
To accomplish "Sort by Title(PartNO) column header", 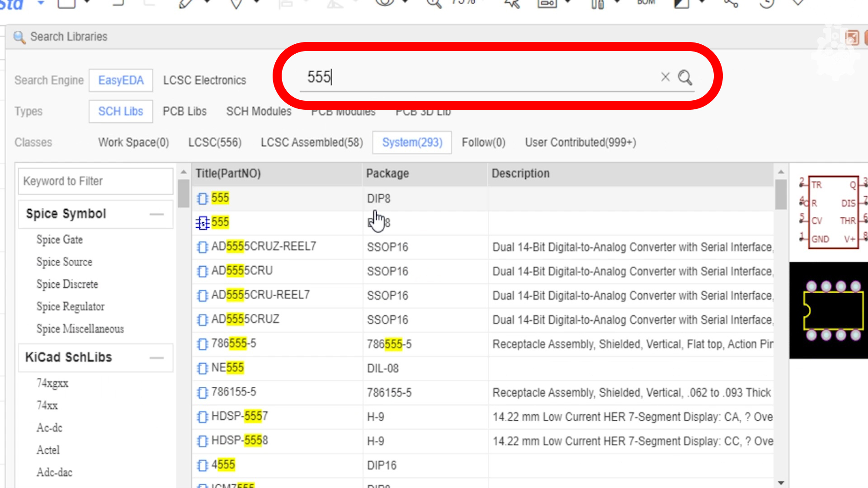I will [x=277, y=174].
